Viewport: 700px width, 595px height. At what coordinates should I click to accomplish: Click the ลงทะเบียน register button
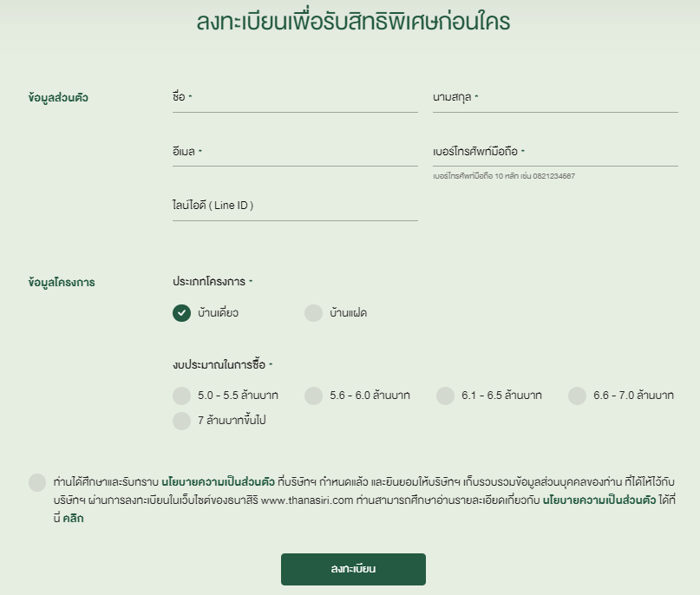(353, 569)
